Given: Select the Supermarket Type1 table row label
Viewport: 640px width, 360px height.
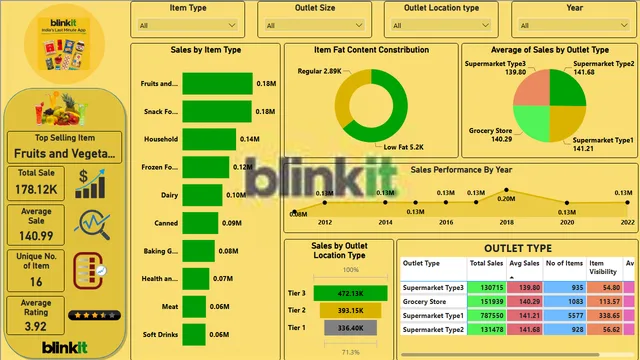Looking at the screenshot, I should tap(433, 316).
